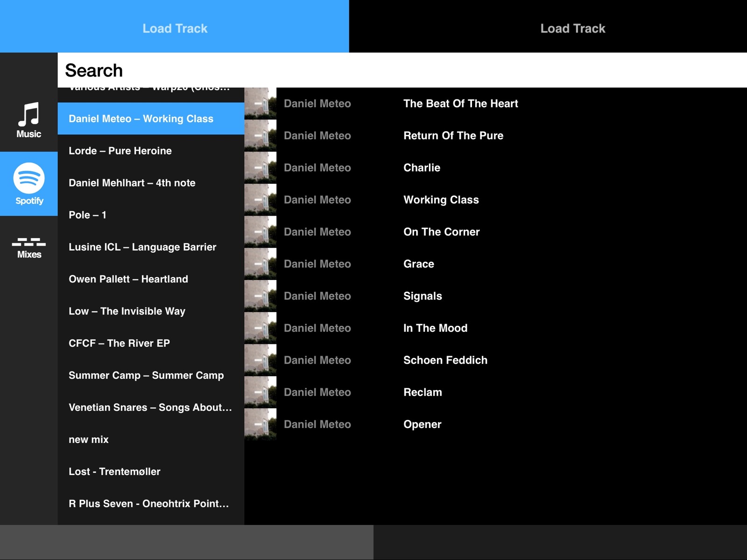
Task: Select Owen Pallett – Heartland playlist entry
Action: tap(150, 279)
